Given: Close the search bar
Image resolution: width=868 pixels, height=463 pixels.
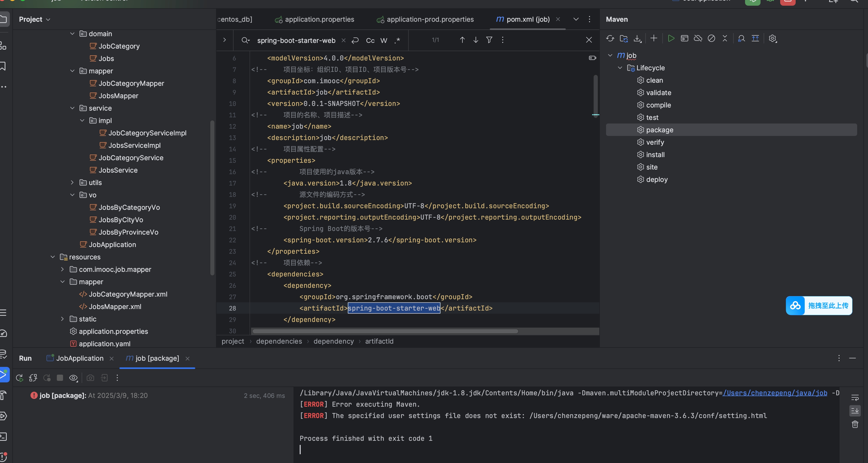Looking at the screenshot, I should tap(589, 40).
